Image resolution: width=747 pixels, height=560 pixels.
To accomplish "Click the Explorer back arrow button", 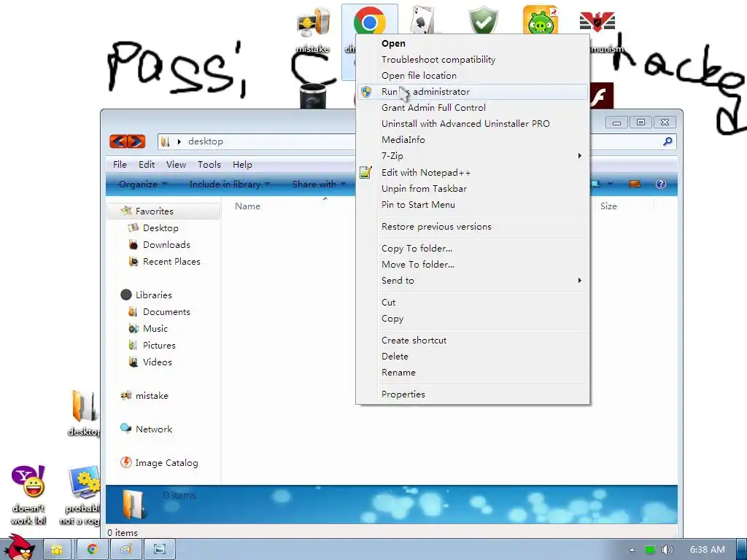I will point(119,141).
